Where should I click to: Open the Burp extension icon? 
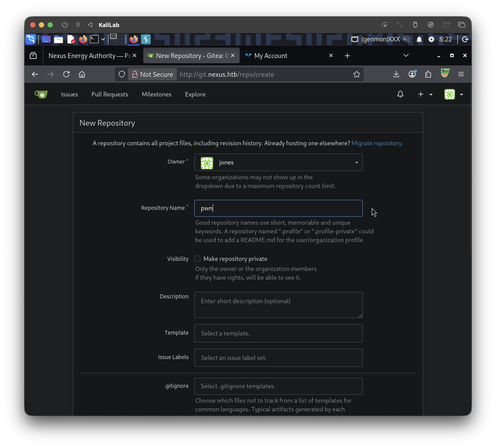[445, 73]
